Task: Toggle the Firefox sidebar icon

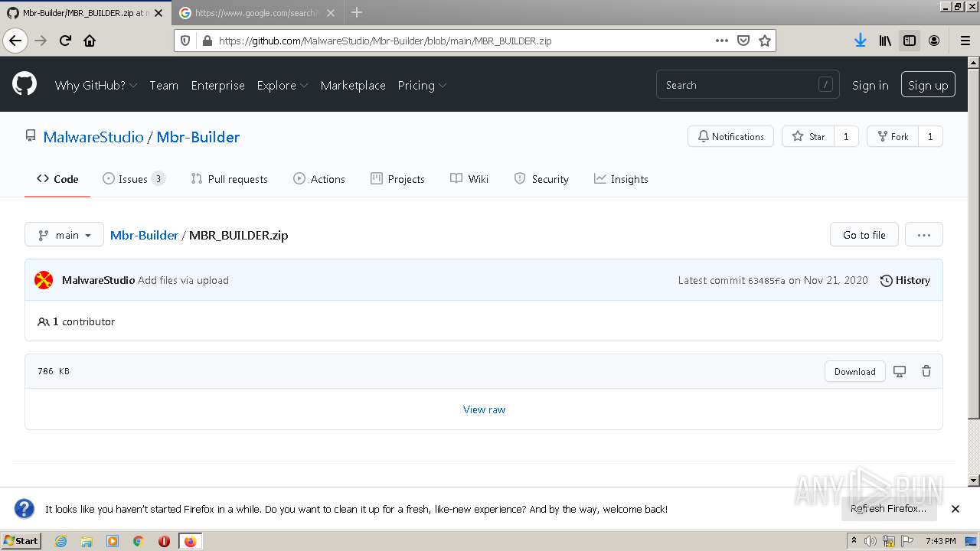Action: [x=910, y=41]
